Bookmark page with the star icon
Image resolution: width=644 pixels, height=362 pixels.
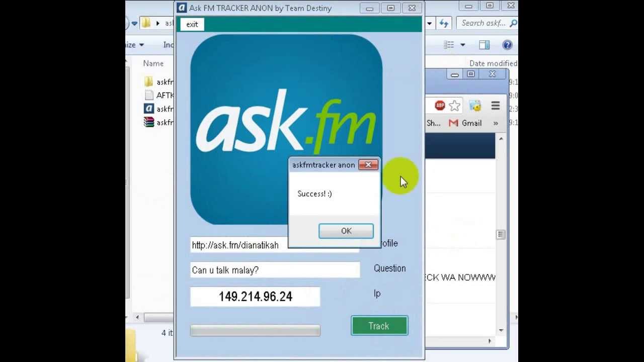click(x=454, y=106)
